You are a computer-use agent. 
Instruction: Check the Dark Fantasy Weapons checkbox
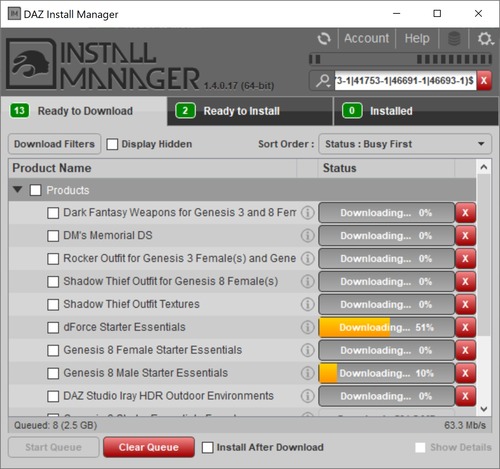(53, 213)
